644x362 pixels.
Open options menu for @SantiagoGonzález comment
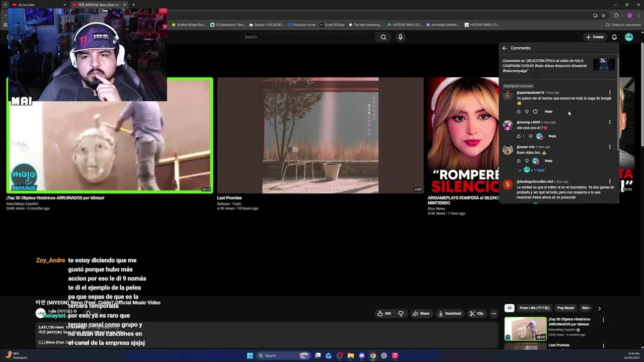[x=610, y=182]
